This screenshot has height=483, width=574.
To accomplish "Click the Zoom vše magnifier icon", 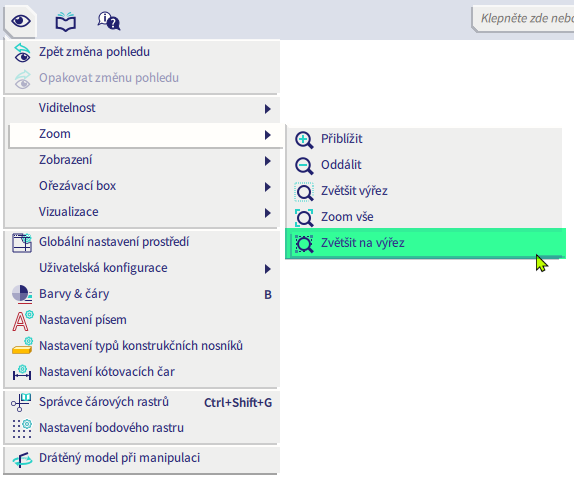I will [x=304, y=218].
